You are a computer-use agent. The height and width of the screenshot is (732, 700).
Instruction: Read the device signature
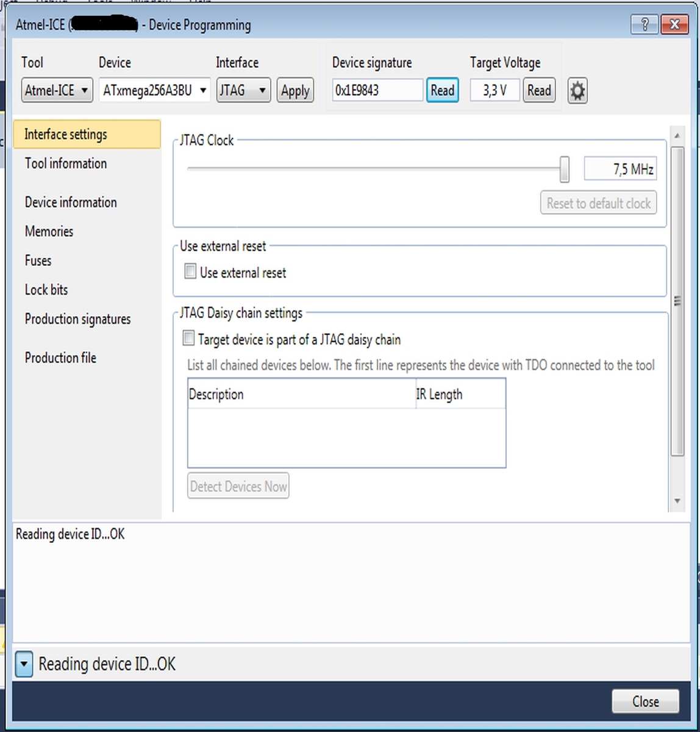(443, 90)
